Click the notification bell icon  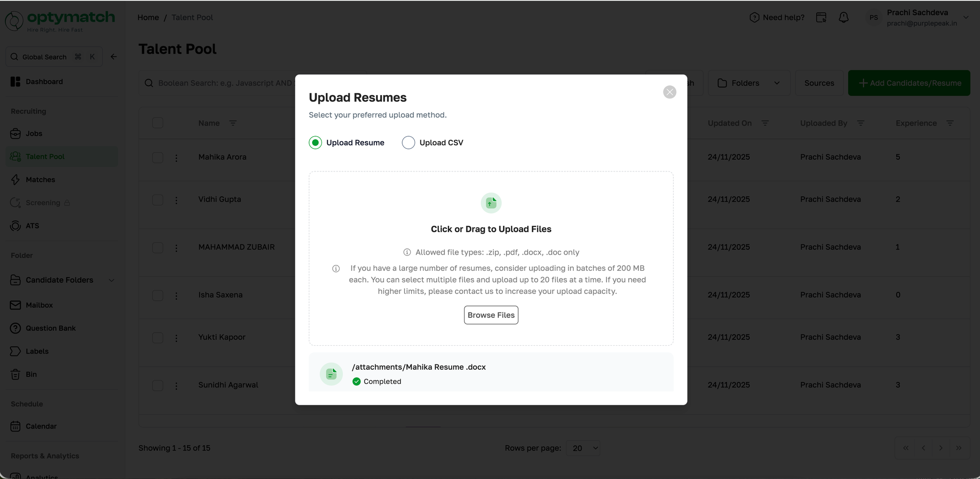[x=843, y=18]
